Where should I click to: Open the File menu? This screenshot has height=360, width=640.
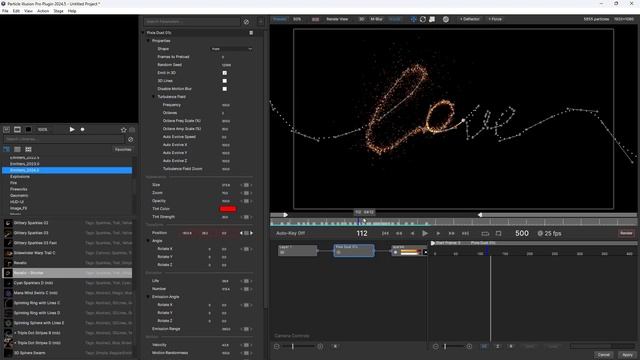point(5,11)
